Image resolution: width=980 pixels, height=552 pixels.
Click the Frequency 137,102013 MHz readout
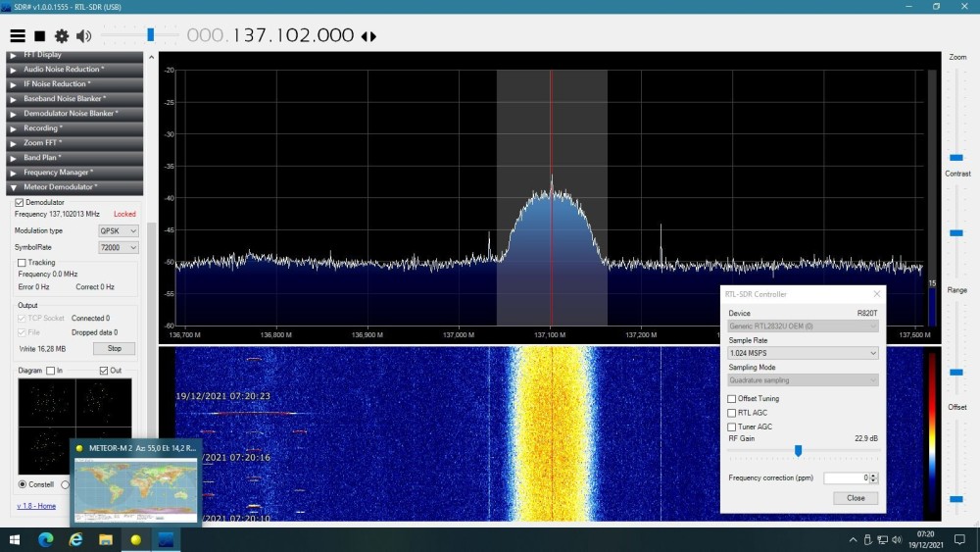pos(57,214)
